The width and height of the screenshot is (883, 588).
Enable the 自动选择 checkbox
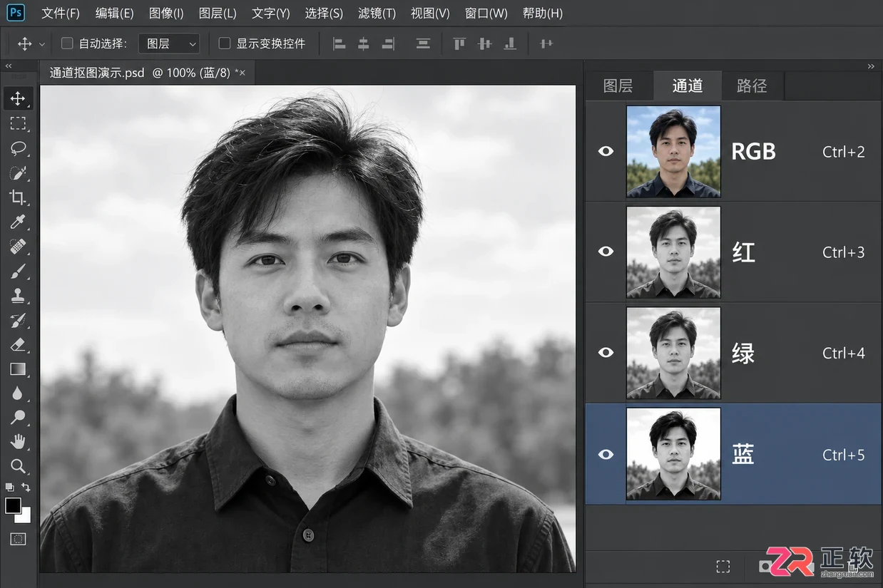(x=67, y=43)
